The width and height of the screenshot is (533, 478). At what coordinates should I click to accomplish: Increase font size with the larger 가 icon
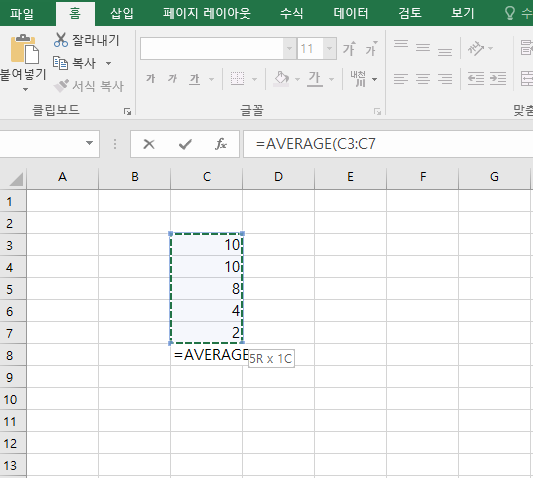(x=349, y=49)
